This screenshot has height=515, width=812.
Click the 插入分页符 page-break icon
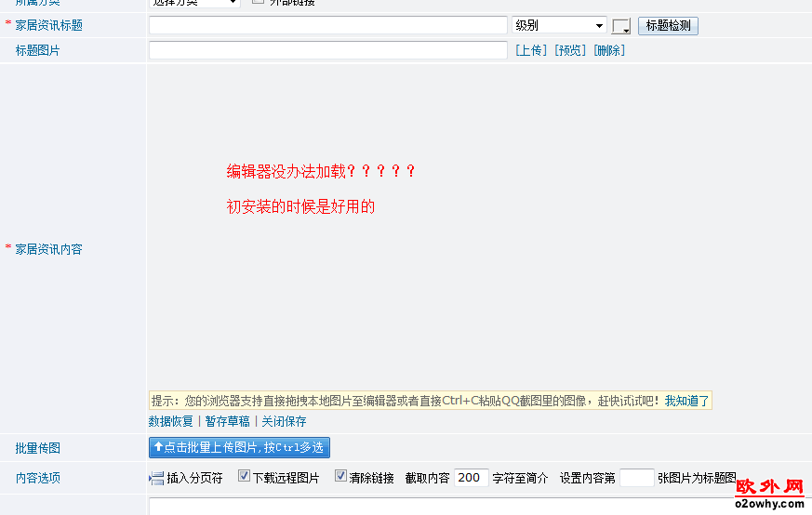(x=156, y=478)
